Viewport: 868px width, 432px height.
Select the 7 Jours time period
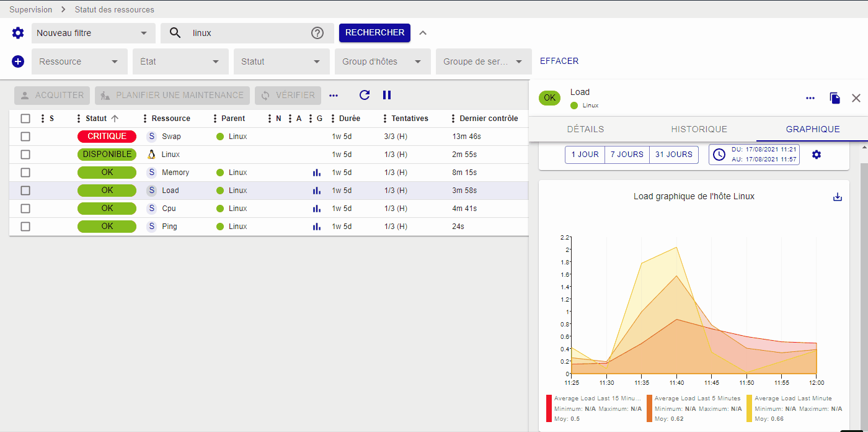click(x=627, y=155)
